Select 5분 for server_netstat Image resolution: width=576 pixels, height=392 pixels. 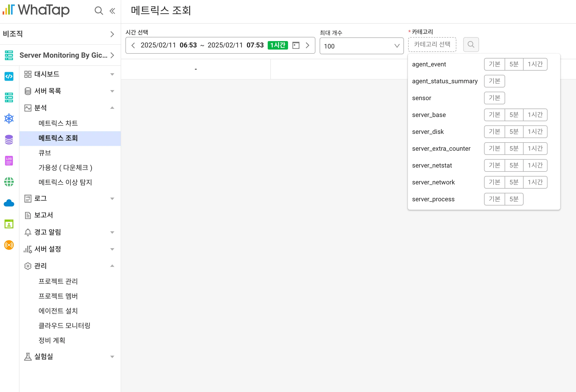click(514, 165)
